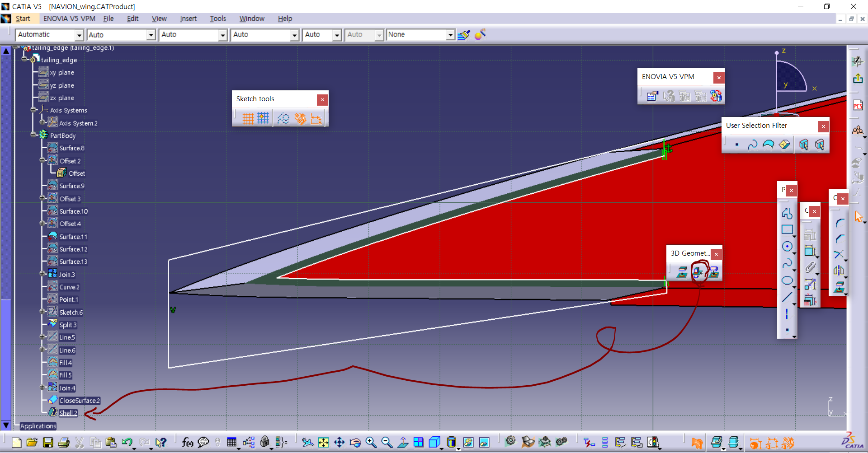Open the Tools menu
868x453 pixels.
[218, 19]
